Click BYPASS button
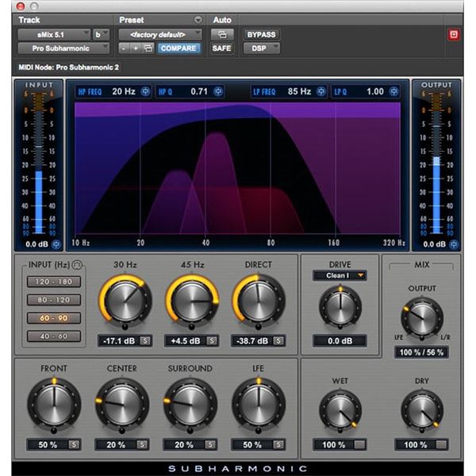This screenshot has height=476, width=476. coord(261,35)
